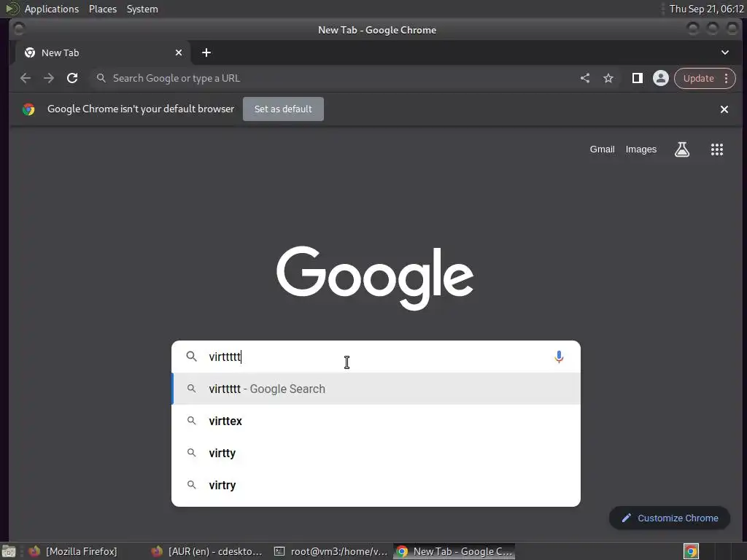747x560 pixels.
Task: Open the Chrome profile avatar
Action: point(661,78)
